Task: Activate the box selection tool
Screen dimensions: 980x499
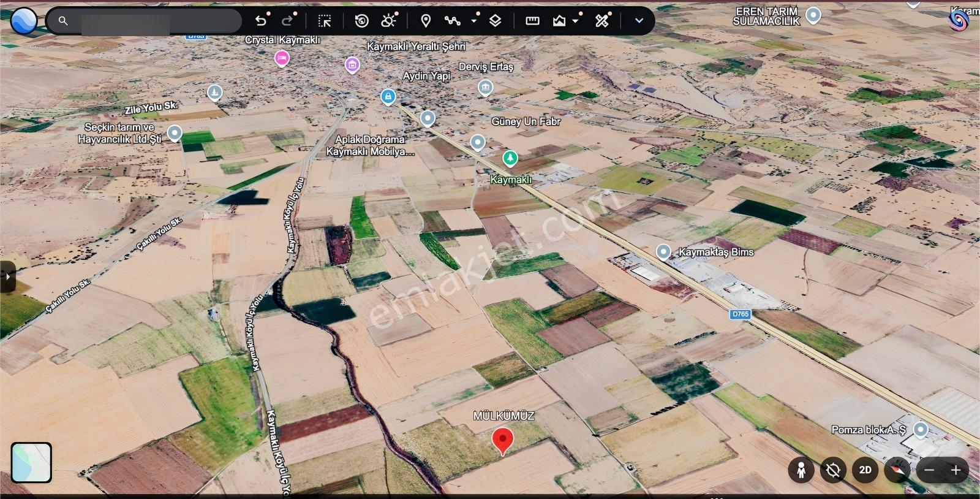Action: (325, 21)
